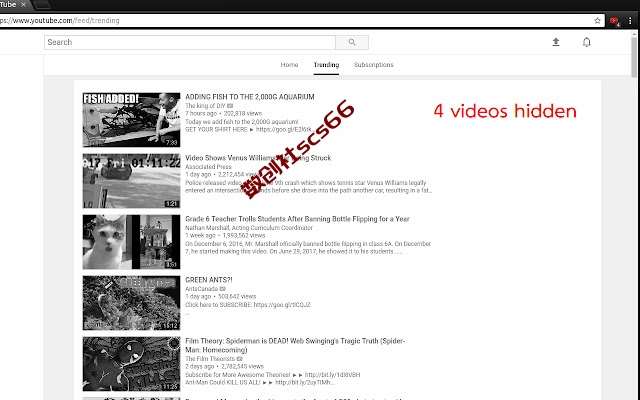
Task: Open the GREEN ANTS video thumbnail
Action: pyautogui.click(x=131, y=303)
